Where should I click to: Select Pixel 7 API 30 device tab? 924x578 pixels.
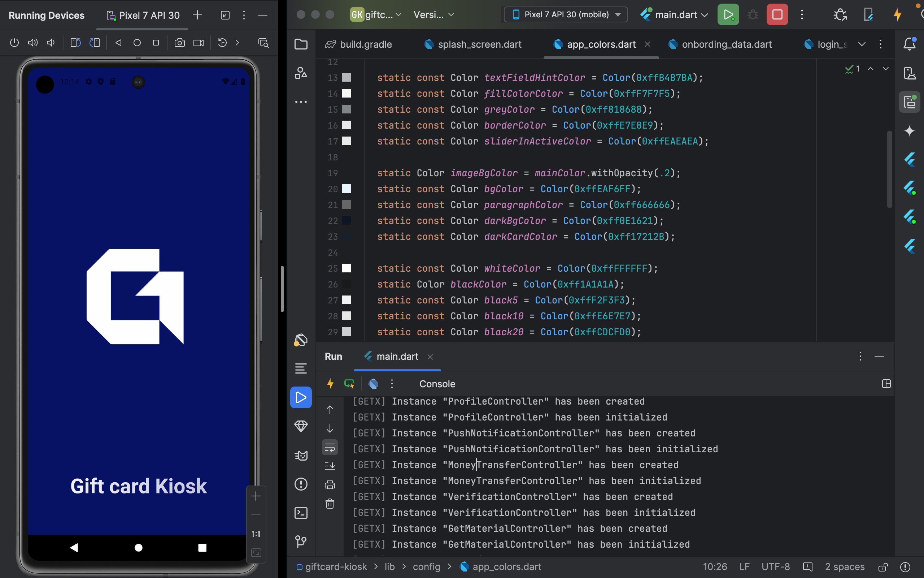tap(143, 15)
